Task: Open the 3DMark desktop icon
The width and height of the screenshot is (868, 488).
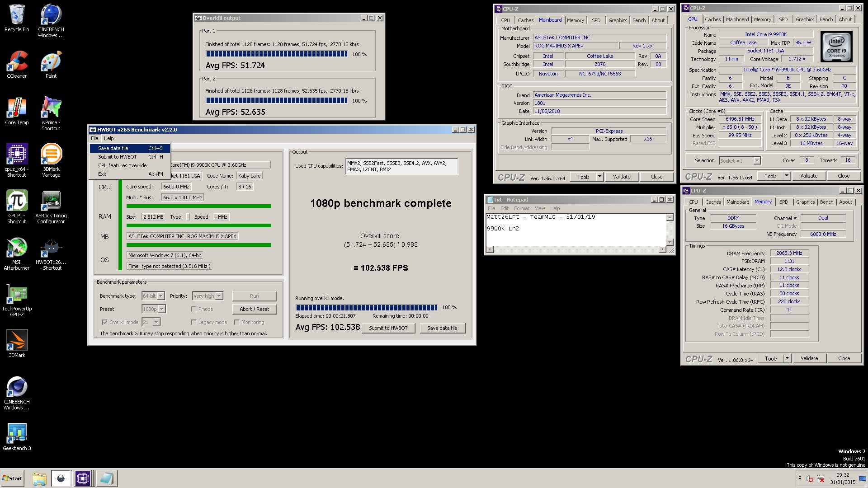Action: coord(17,344)
